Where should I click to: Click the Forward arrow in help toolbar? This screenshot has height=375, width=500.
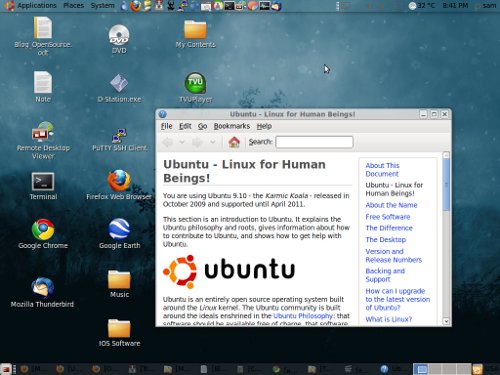click(197, 142)
